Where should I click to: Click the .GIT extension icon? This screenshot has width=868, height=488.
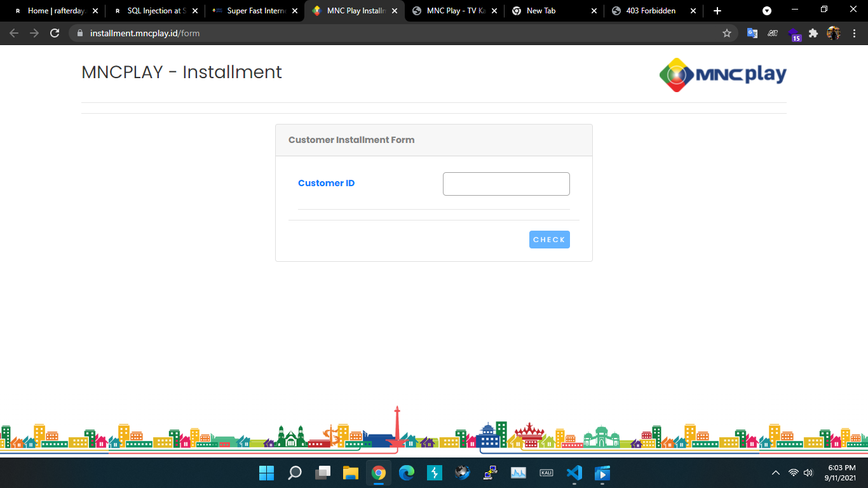click(x=773, y=33)
